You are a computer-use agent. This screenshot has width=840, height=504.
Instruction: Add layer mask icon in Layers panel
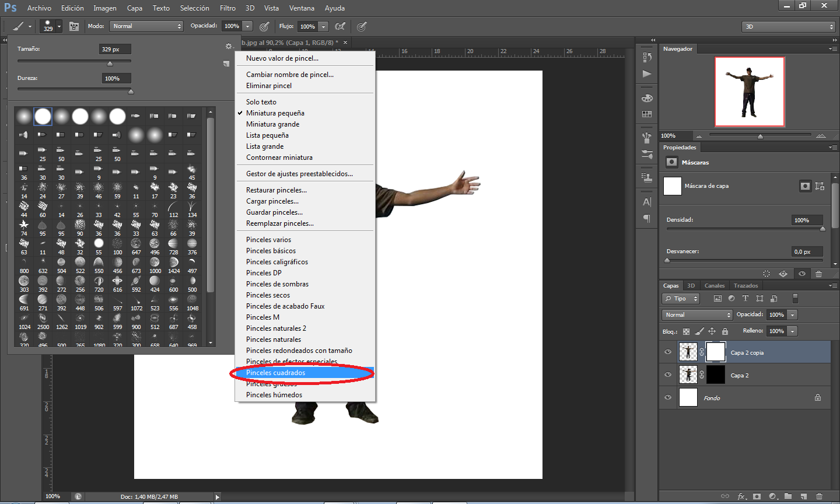click(x=757, y=496)
